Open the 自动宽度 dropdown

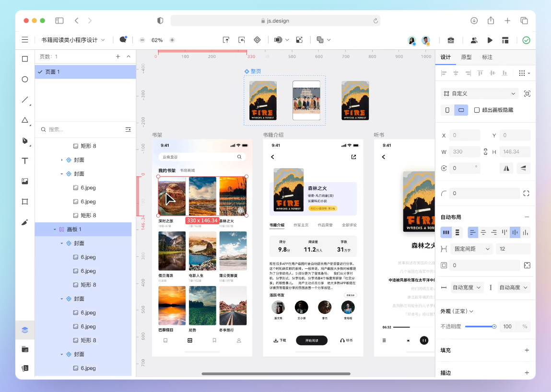(x=466, y=288)
